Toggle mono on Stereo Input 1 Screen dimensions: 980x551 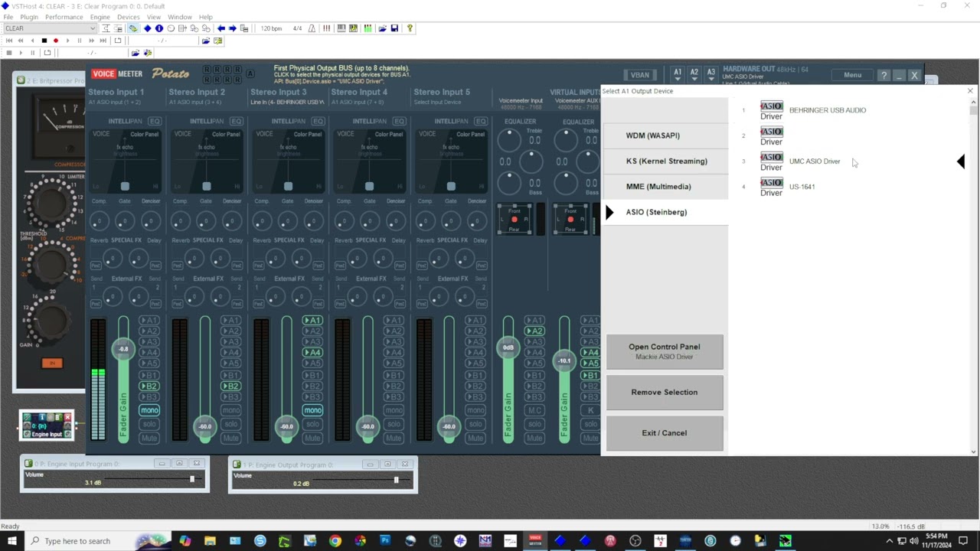(x=149, y=410)
